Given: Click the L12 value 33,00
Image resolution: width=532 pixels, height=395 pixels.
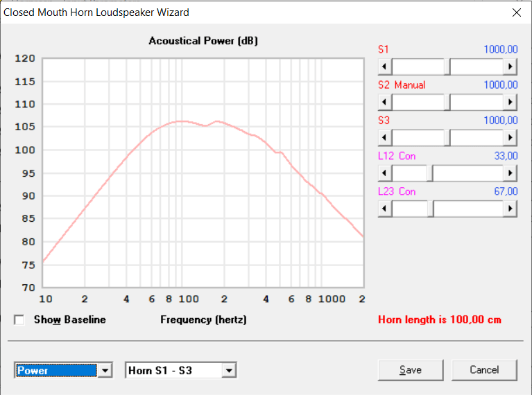Looking at the screenshot, I should (506, 156).
